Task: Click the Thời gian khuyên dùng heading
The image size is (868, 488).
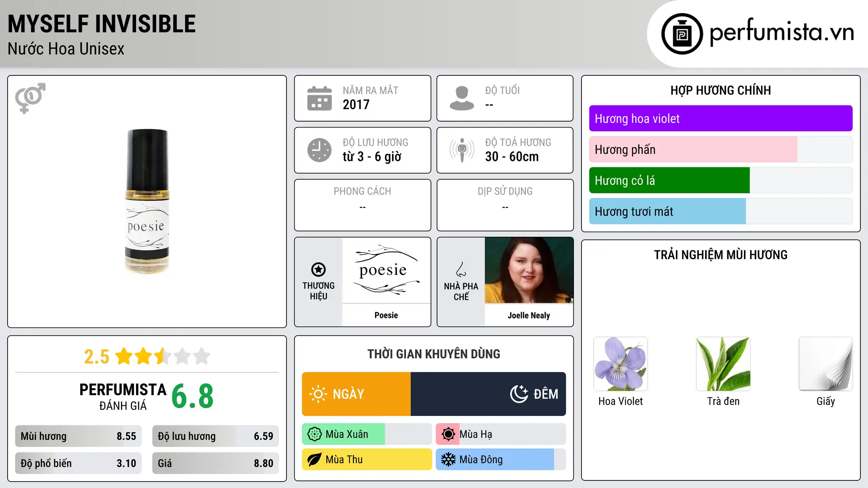Action: pos(434,354)
